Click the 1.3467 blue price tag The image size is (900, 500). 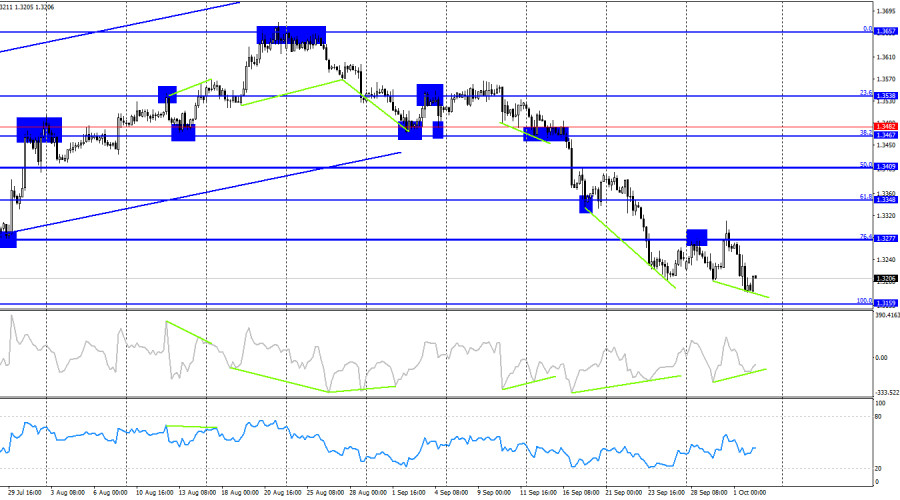(x=886, y=135)
